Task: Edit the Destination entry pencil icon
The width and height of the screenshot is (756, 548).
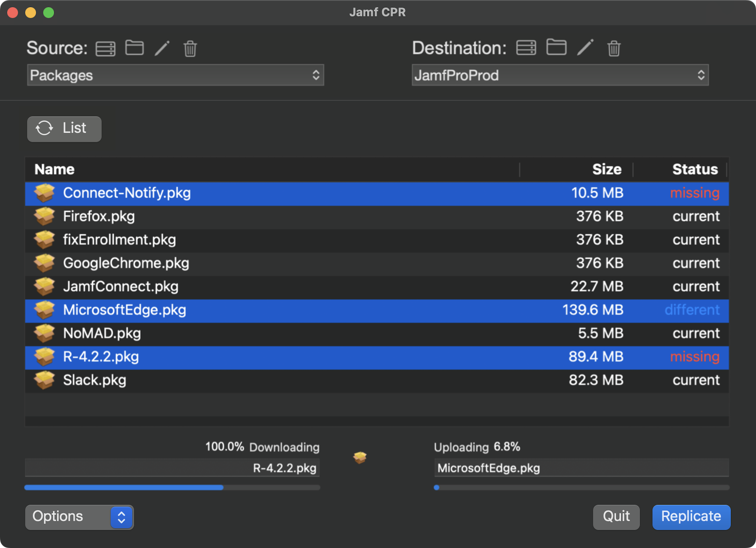Action: click(585, 47)
